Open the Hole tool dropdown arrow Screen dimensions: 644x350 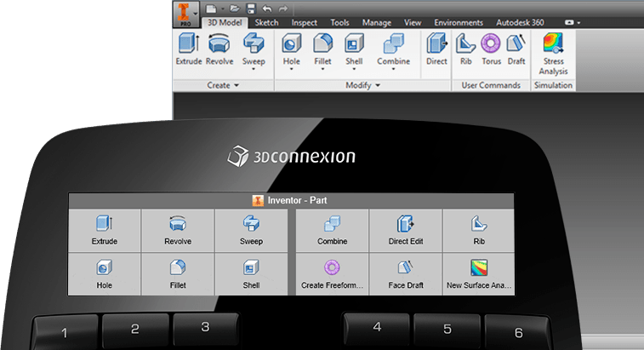click(291, 70)
